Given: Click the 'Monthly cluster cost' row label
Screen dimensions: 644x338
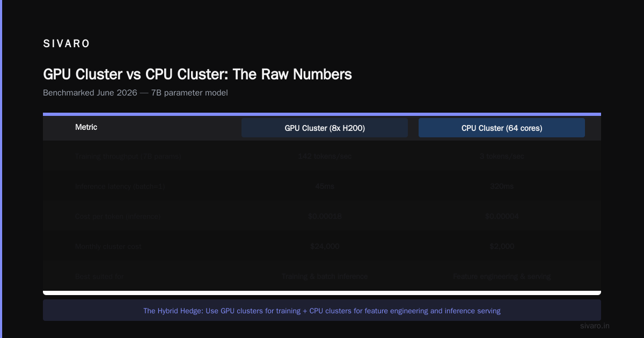Looking at the screenshot, I should coord(108,246).
